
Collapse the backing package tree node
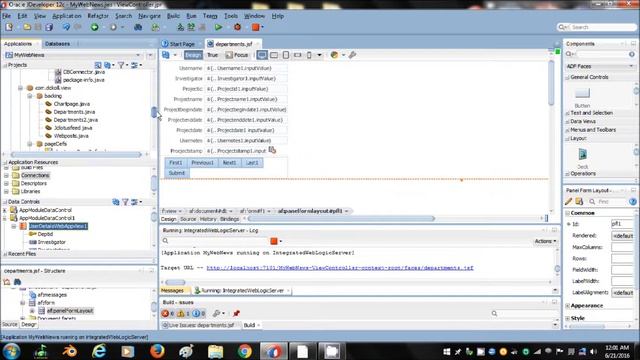[30, 96]
